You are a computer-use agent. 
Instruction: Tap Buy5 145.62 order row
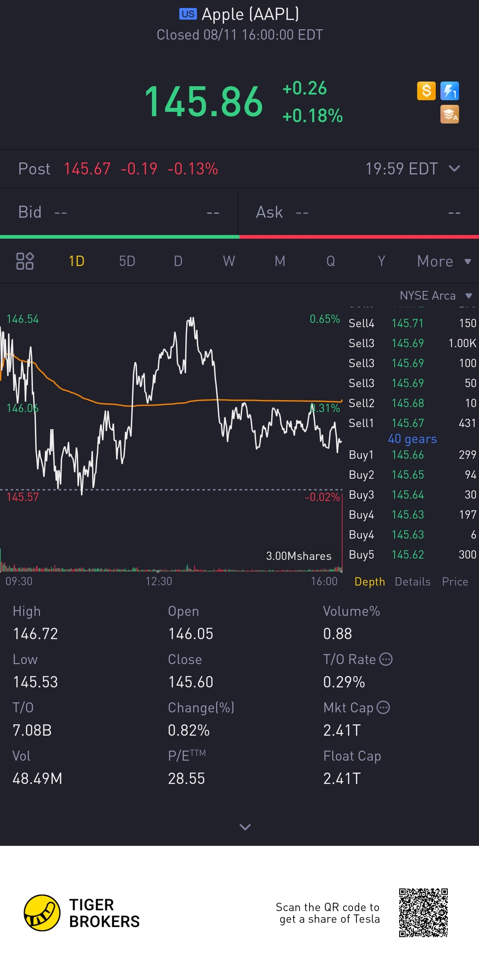point(412,554)
